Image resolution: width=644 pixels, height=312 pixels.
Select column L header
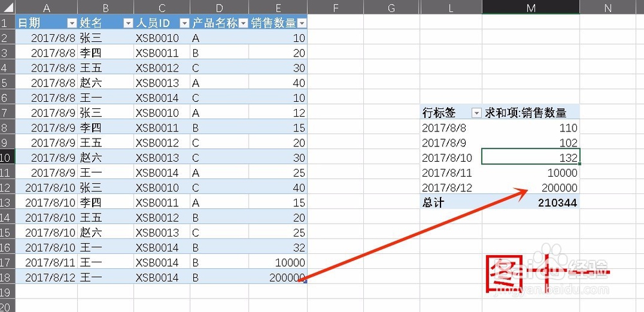tap(451, 7)
